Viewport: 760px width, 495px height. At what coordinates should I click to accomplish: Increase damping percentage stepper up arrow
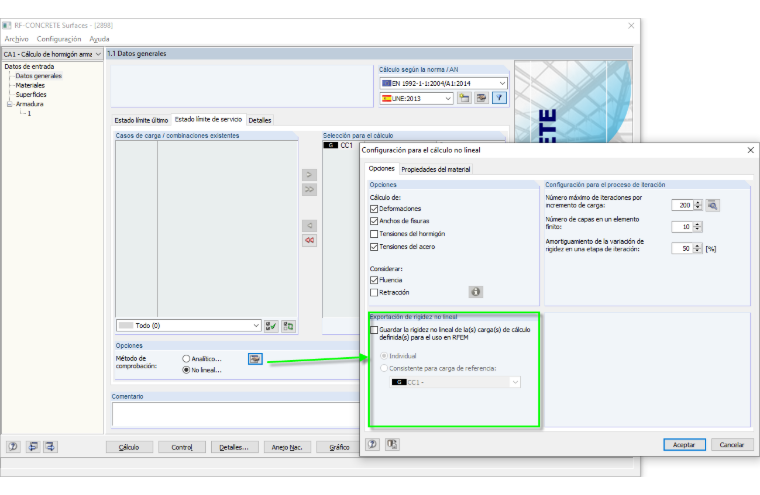tap(697, 246)
